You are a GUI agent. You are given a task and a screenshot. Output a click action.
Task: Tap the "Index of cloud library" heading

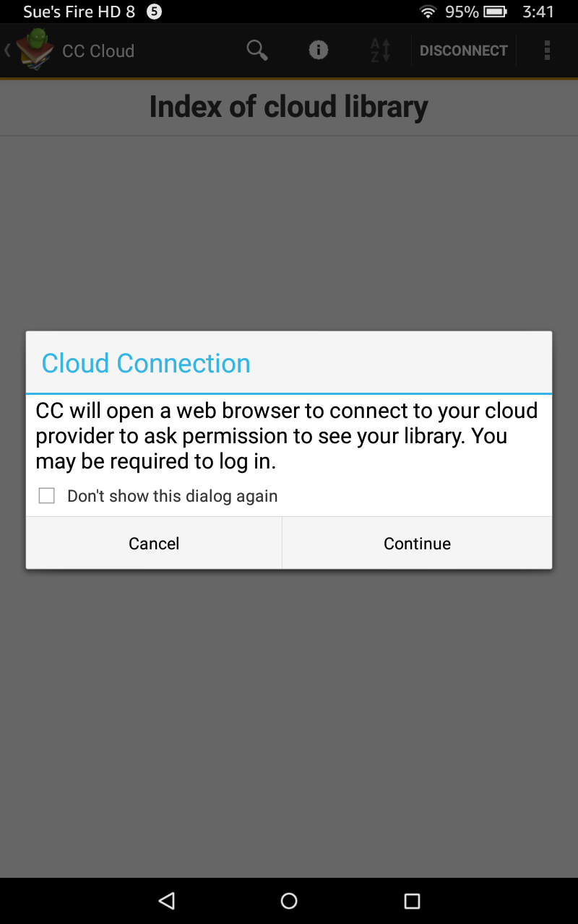tap(289, 107)
